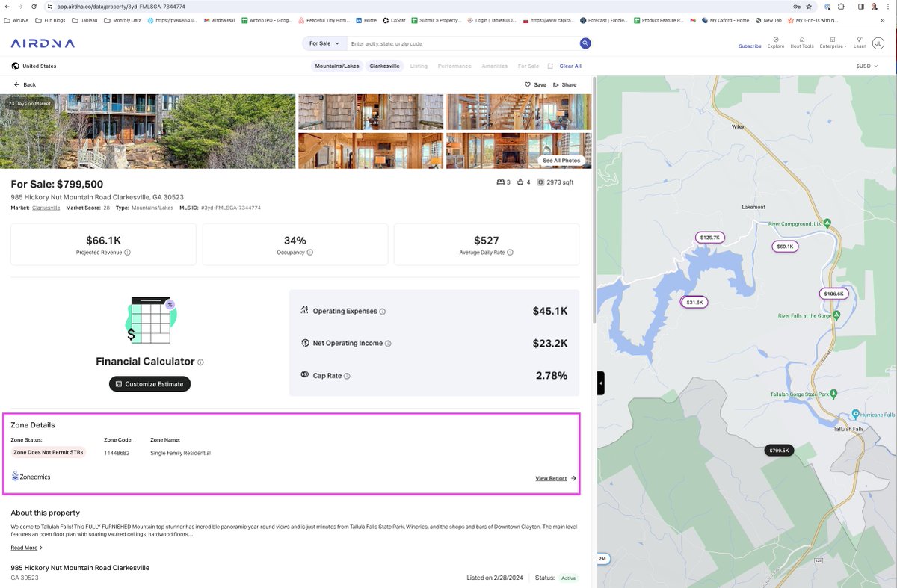Open the JL user profile avatar

[x=878, y=43]
